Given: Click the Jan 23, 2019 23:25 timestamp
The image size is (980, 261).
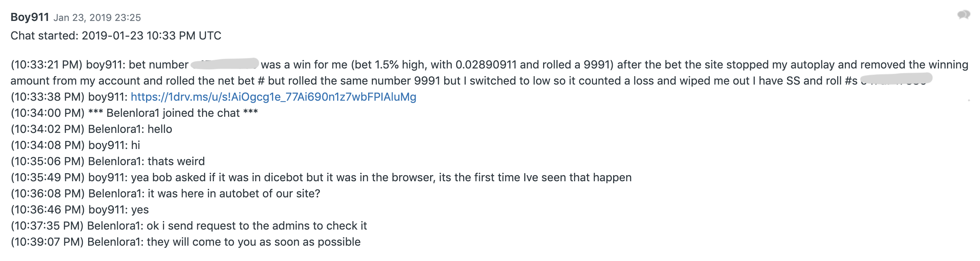Looking at the screenshot, I should (97, 18).
